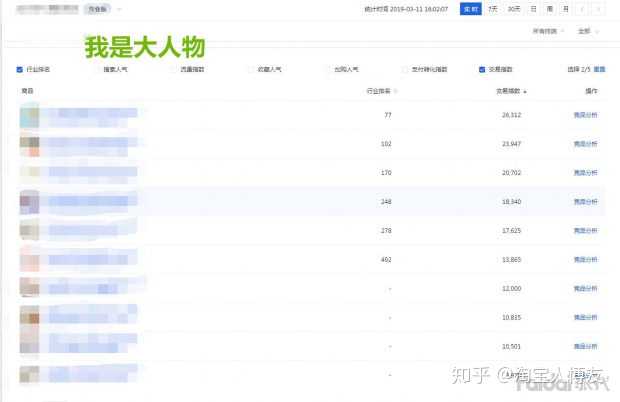Viewport: 620px width, 402px height.
Task: Enable the 搜索人气 checkbox
Action: pyautogui.click(x=97, y=70)
